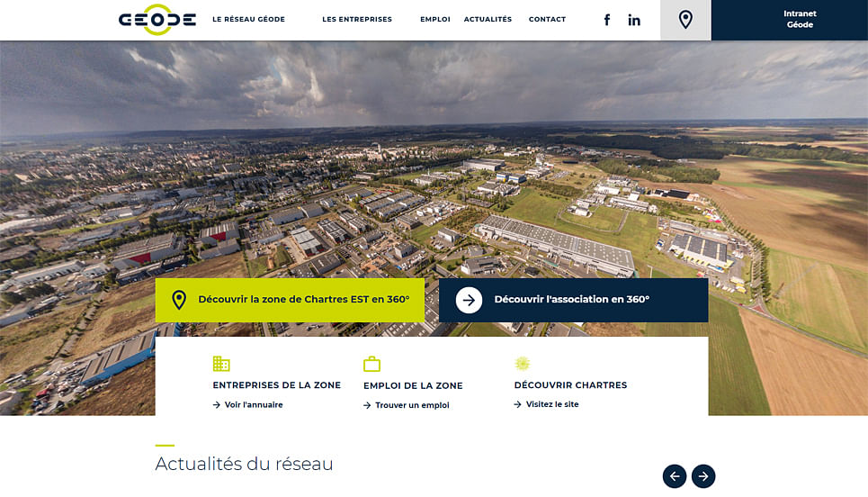
Task: Open the Facebook page icon
Action: click(607, 20)
